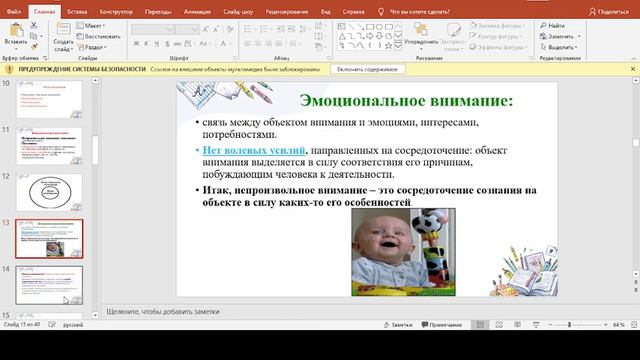Open the font size combo box
Image resolution: width=640 pixels, height=360 pixels.
pyautogui.click(x=187, y=29)
